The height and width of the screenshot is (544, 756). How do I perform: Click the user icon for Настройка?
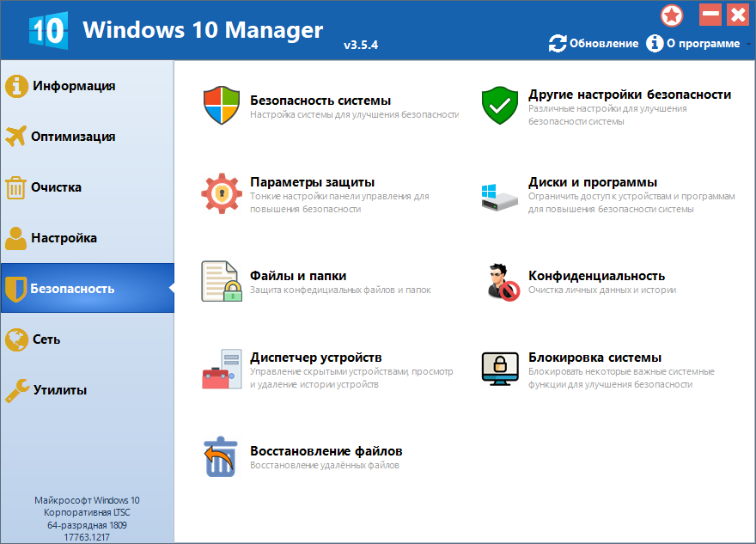click(x=16, y=238)
